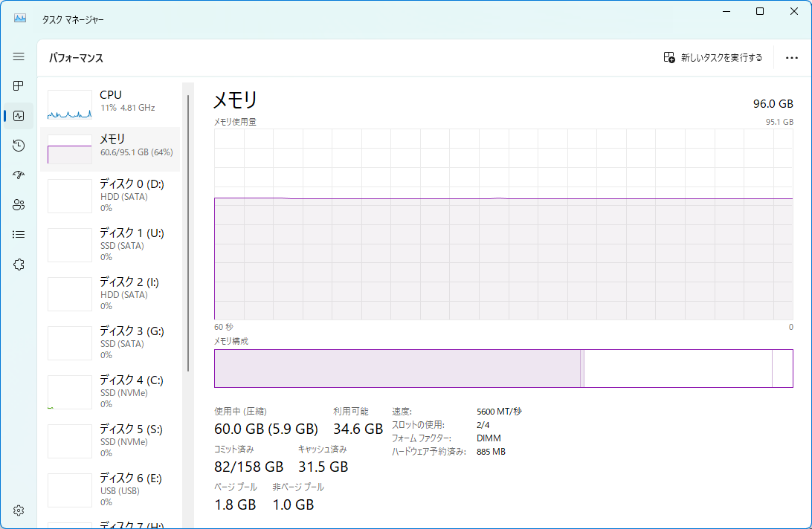Select the メモリ item in sidebar
Screen dimensions: 812x529
point(110,149)
